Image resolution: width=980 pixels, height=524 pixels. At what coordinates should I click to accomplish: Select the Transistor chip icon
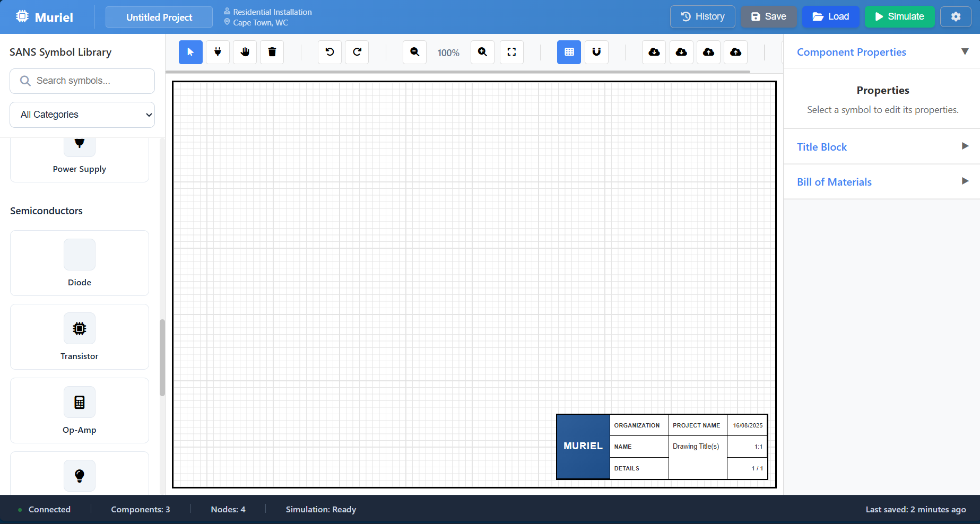(x=80, y=328)
